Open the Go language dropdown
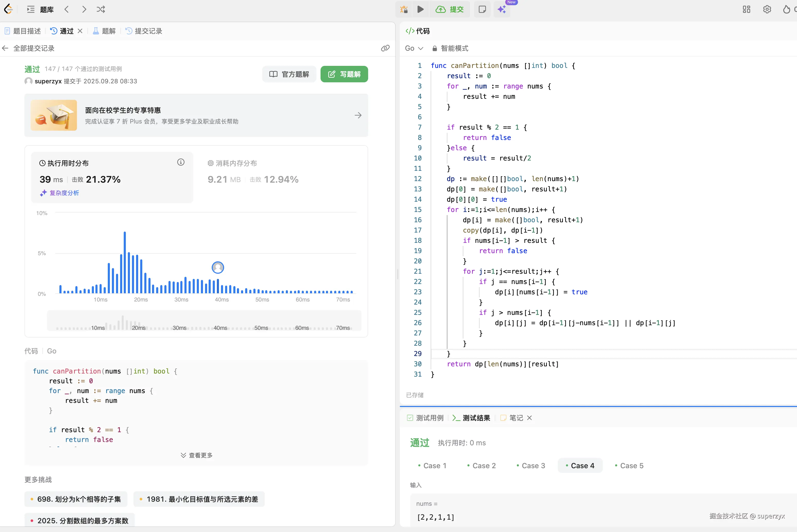This screenshot has height=532, width=797. tap(414, 48)
